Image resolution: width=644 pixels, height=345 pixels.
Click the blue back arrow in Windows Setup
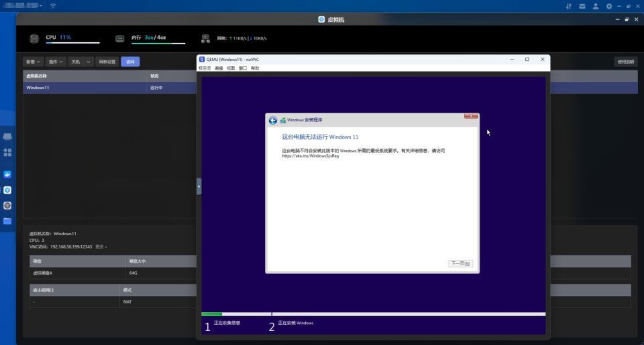coord(273,120)
